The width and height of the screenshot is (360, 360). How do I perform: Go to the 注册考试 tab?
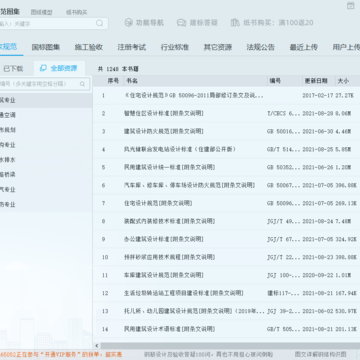[132, 47]
